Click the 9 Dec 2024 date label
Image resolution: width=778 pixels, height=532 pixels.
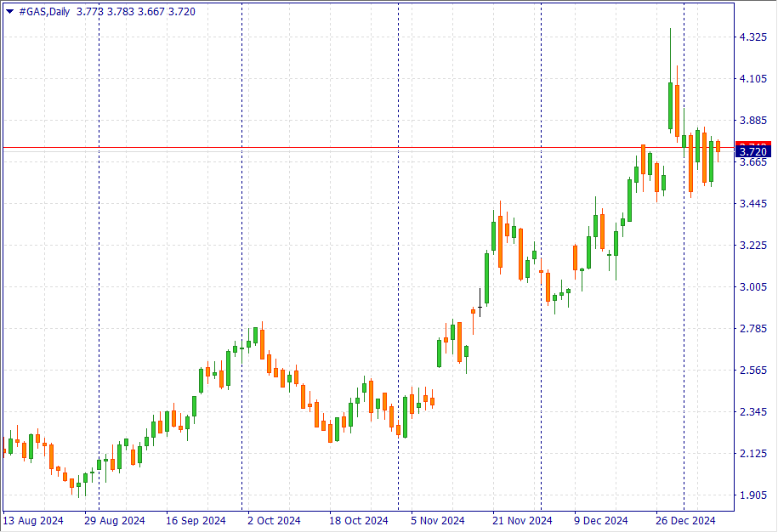600,520
